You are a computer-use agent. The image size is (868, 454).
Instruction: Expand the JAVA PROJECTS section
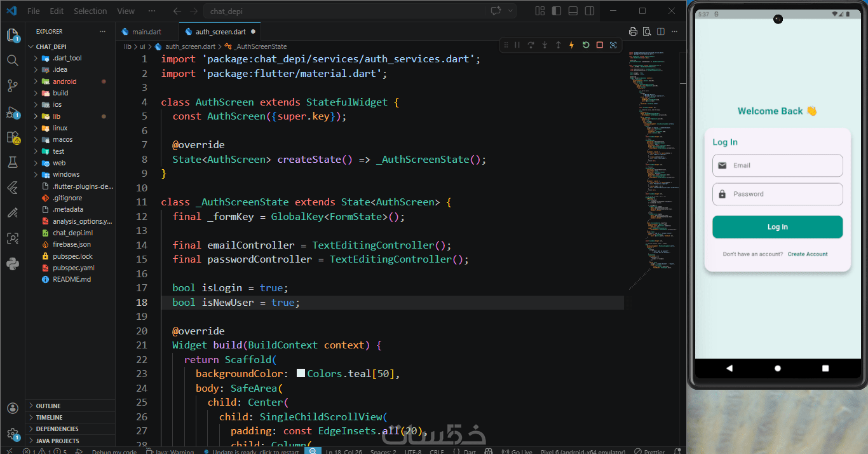(71, 441)
